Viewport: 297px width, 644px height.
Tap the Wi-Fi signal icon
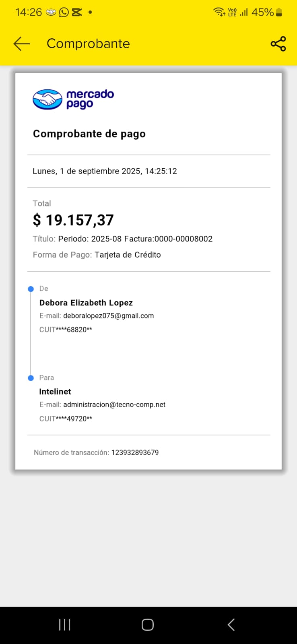219,12
